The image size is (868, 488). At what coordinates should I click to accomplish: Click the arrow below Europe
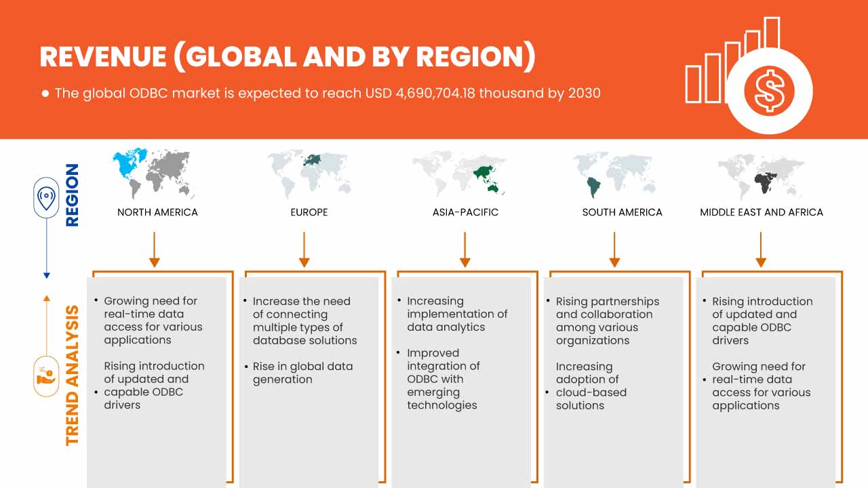click(x=304, y=249)
